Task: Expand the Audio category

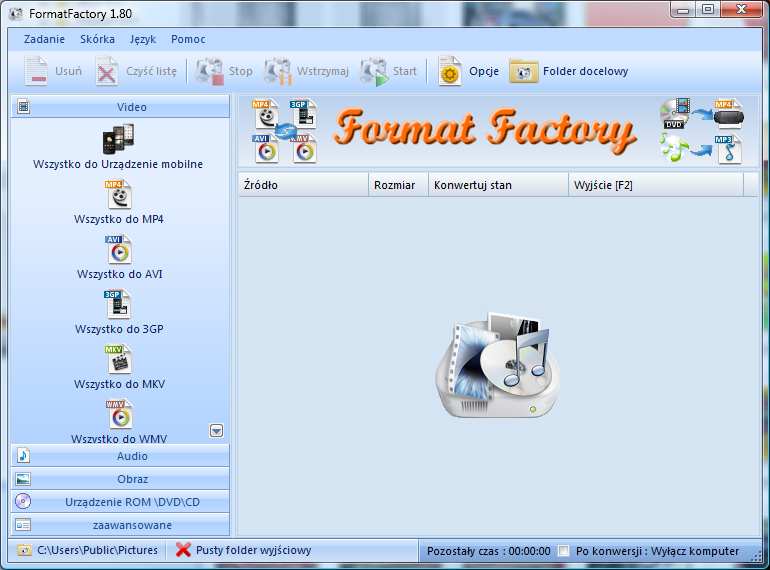Action: (x=120, y=456)
